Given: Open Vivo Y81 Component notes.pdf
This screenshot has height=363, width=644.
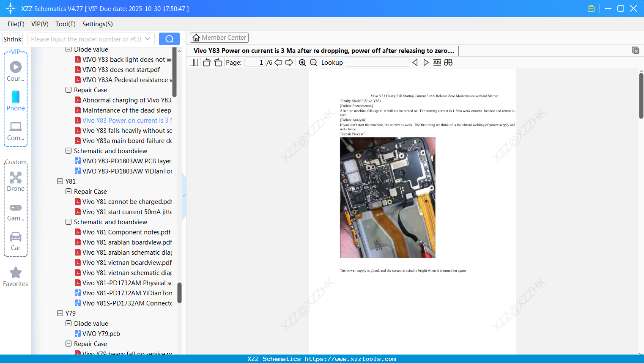Looking at the screenshot, I should click(x=123, y=232).
